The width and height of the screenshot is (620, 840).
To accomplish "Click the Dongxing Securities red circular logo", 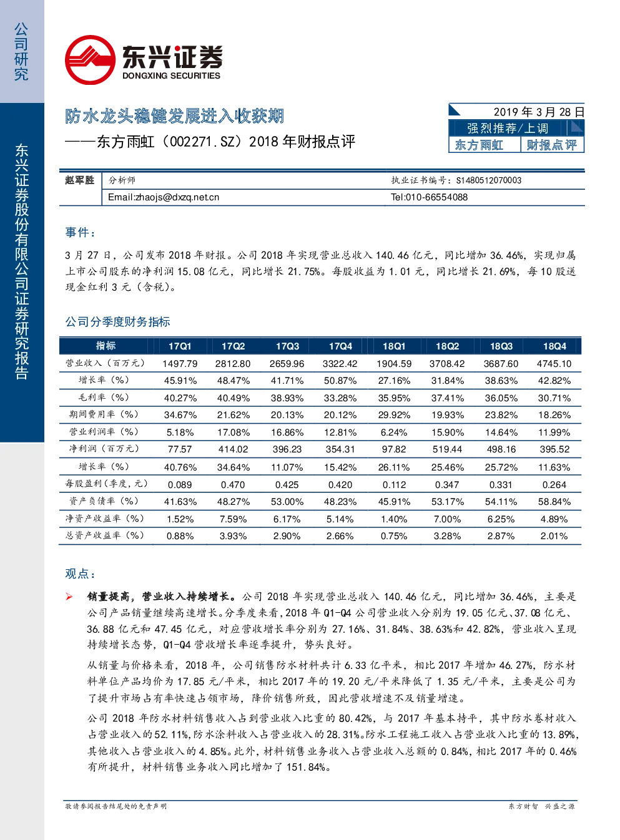I will click(90, 60).
